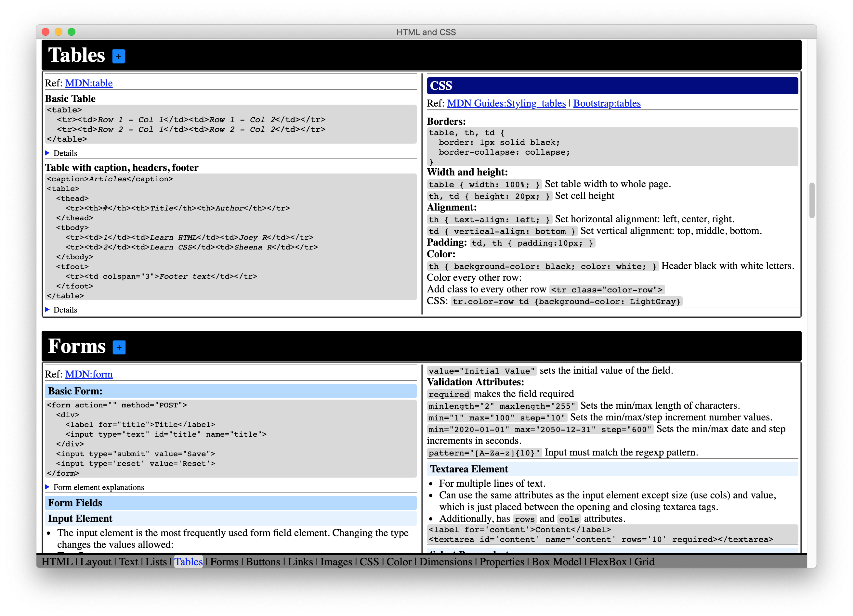The image size is (853, 616).
Task: Click 'tr.color-row td' LightGray snippet
Action: 566,302
